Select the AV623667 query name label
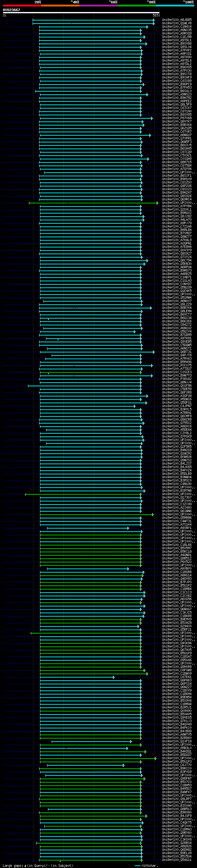Image resolution: width=197 pixels, height=868 pixels. (11, 10)
